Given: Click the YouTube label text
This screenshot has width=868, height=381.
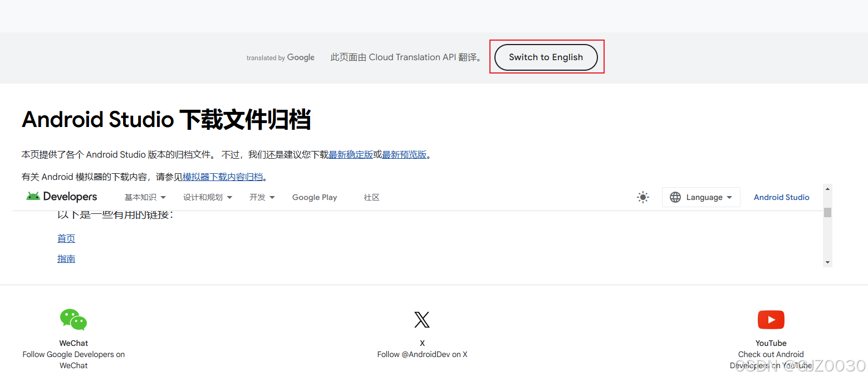Looking at the screenshot, I should pos(771,343).
